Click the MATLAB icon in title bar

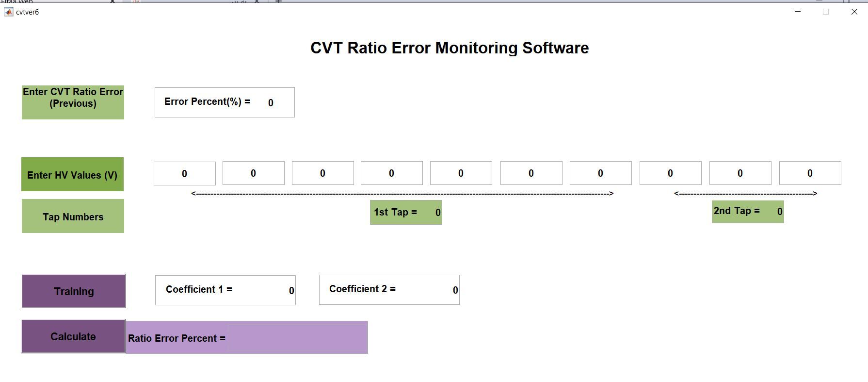9,12
